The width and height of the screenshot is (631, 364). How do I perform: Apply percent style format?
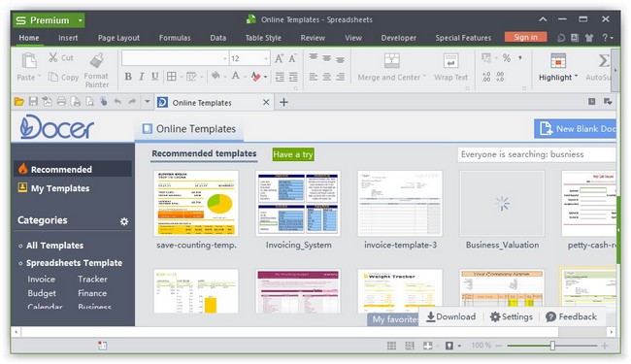[506, 58]
